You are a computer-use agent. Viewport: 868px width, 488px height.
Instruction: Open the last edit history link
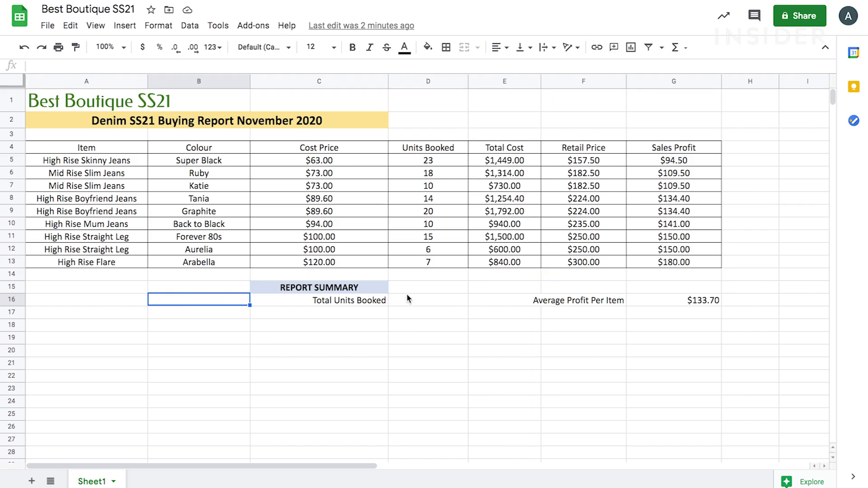[361, 25]
